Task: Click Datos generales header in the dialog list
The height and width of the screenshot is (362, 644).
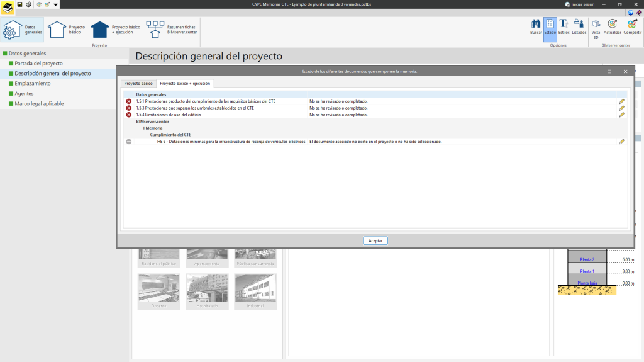Action: [151, 94]
